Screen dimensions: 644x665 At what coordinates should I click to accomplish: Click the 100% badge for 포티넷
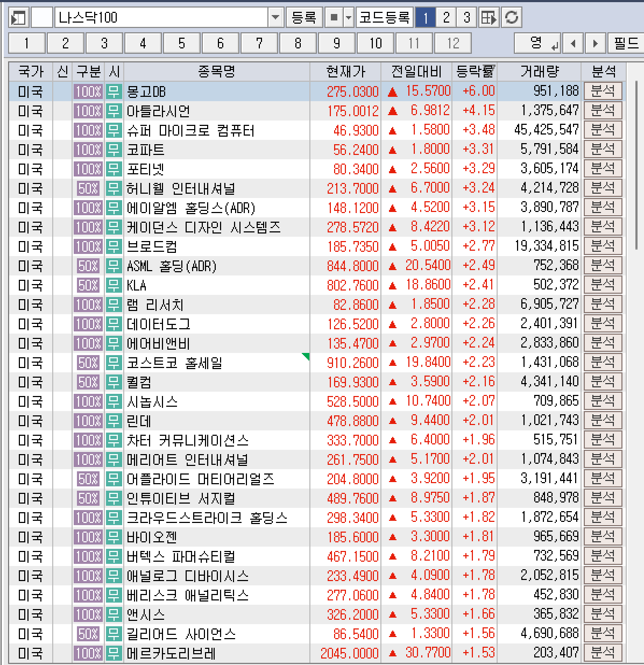click(88, 169)
